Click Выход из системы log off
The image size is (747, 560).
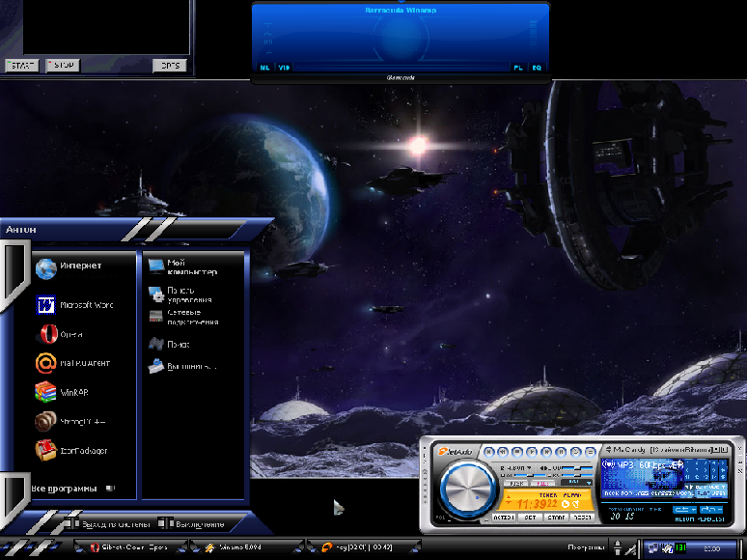click(108, 523)
